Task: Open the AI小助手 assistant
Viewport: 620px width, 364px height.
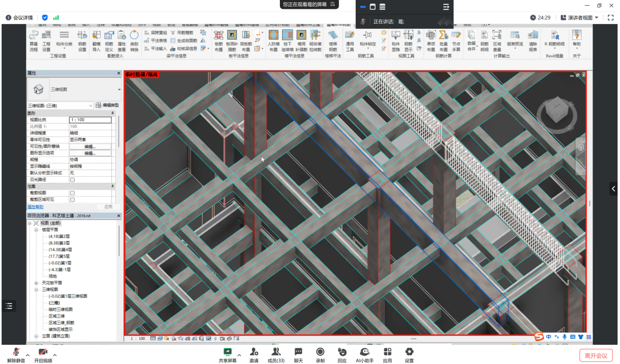Action: point(364,355)
